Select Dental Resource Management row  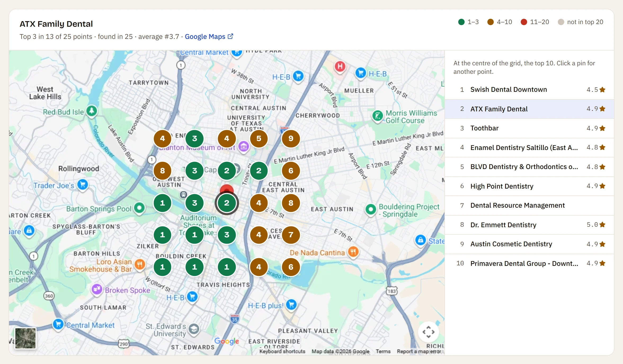pos(529,206)
